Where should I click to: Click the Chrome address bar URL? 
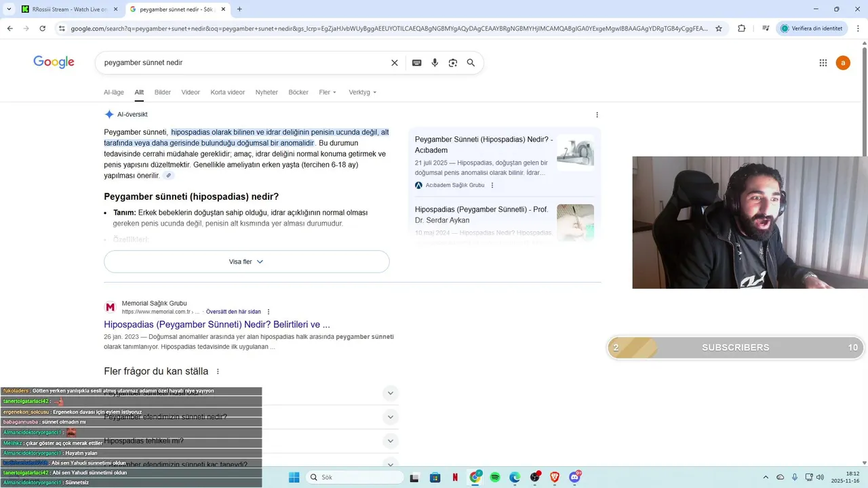point(389,28)
